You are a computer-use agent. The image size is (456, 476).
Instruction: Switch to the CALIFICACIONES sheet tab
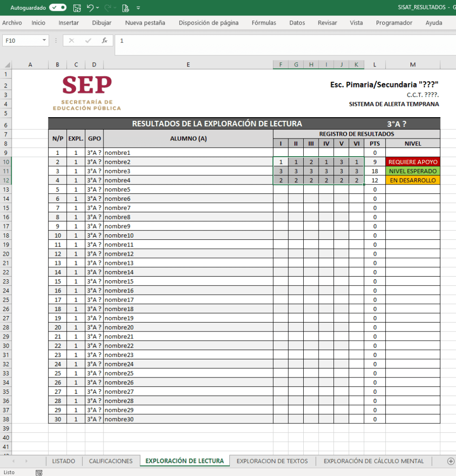(x=111, y=461)
